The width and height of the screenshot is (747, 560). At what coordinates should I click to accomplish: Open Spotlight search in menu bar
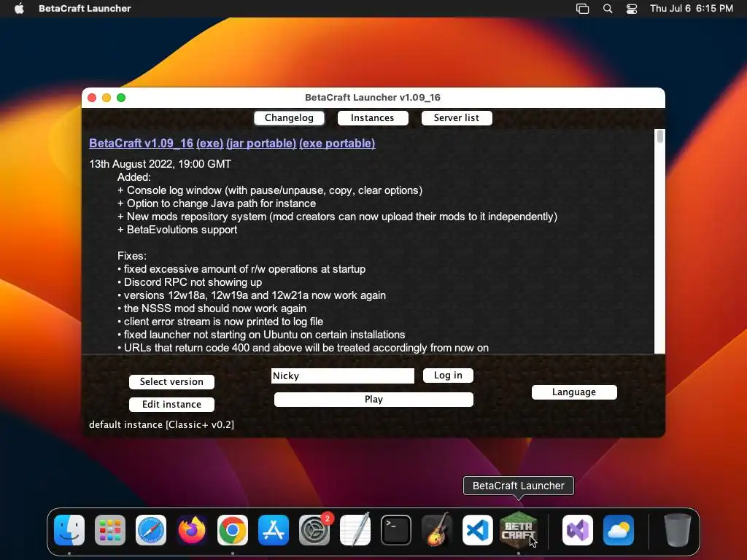pyautogui.click(x=608, y=9)
